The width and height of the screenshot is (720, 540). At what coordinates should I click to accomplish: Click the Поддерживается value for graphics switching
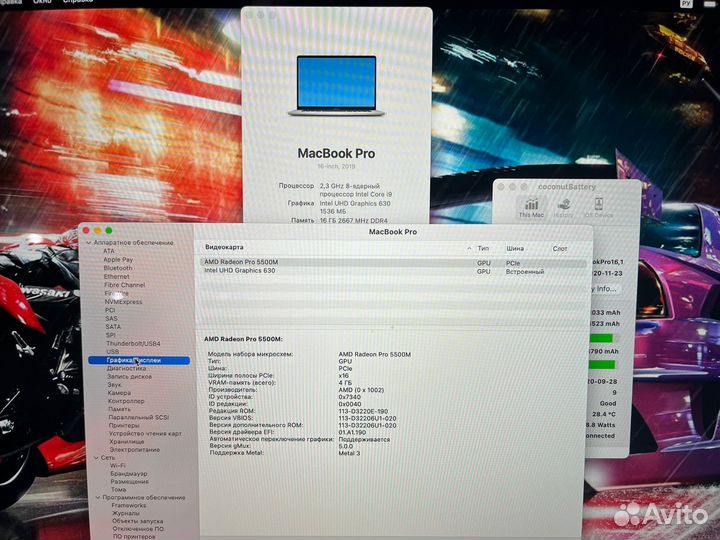(x=364, y=439)
